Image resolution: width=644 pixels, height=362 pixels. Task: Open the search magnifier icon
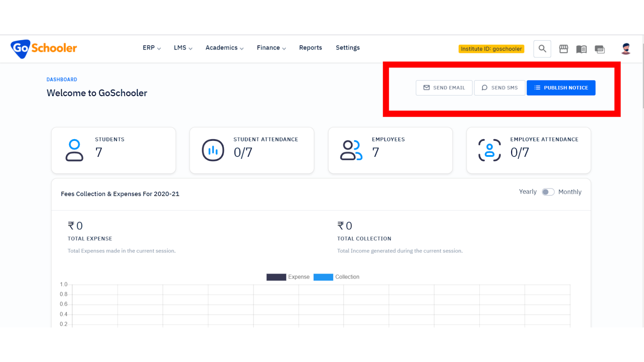coord(542,49)
